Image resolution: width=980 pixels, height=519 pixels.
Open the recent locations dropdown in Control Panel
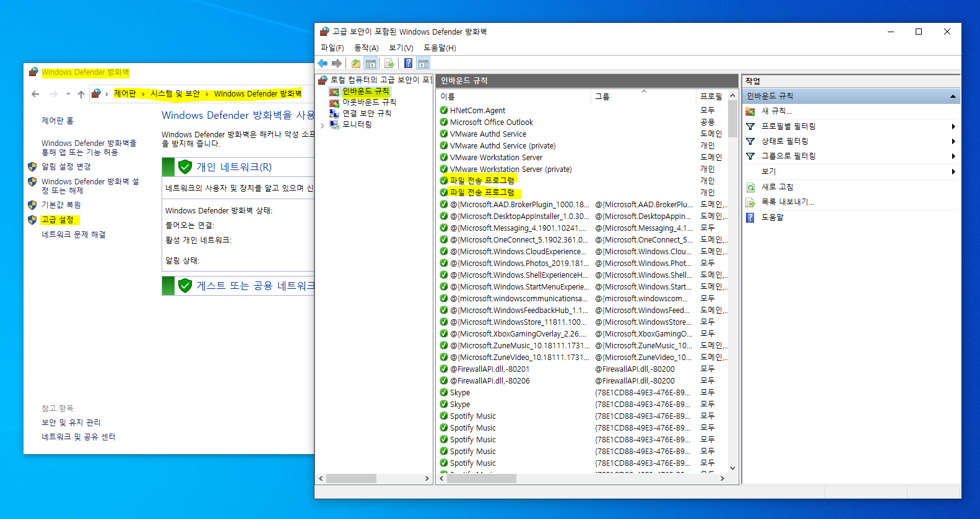[68, 94]
